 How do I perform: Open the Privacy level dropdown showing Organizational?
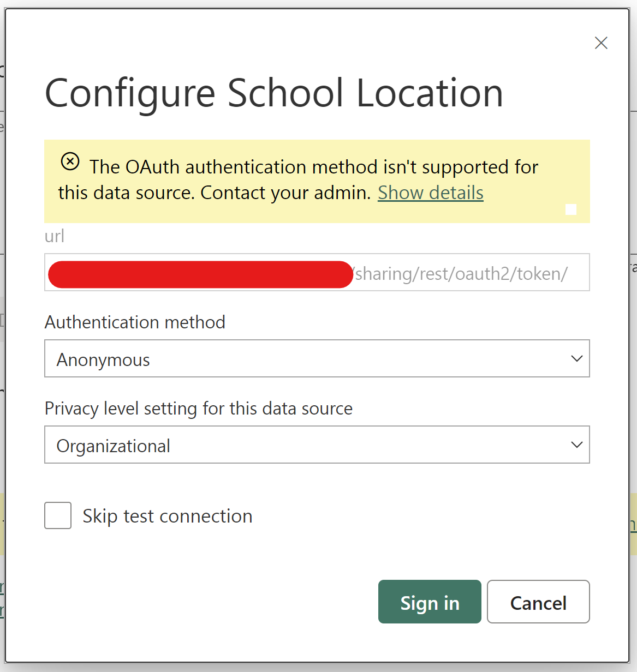click(317, 445)
